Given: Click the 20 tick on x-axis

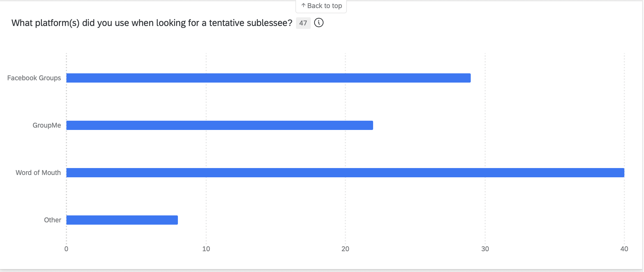Looking at the screenshot, I should pos(345,249).
